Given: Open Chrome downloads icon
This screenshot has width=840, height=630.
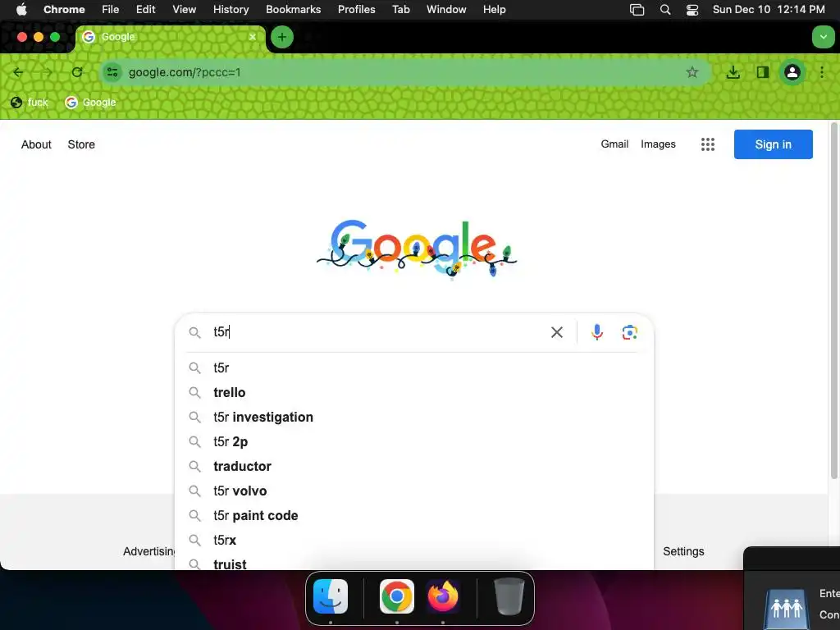Looking at the screenshot, I should pyautogui.click(x=733, y=72).
